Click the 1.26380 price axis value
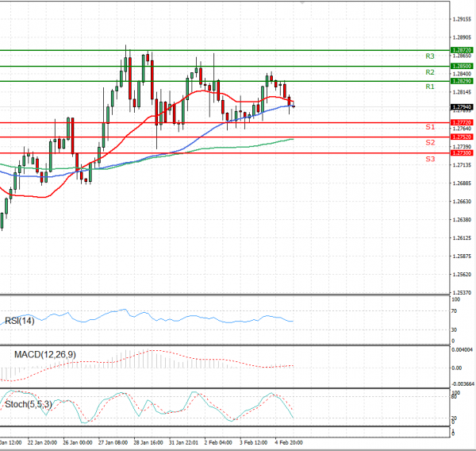Viewport: 476px width, 451px height. (x=462, y=220)
